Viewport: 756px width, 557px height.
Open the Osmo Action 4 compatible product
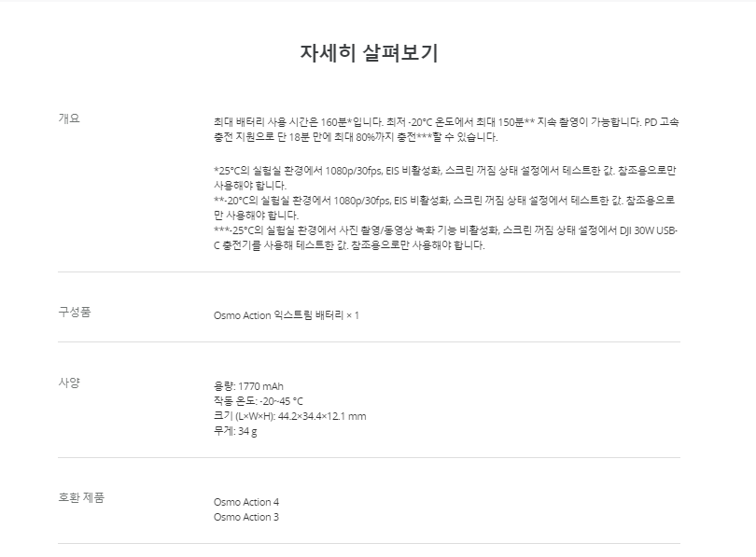pyautogui.click(x=246, y=502)
